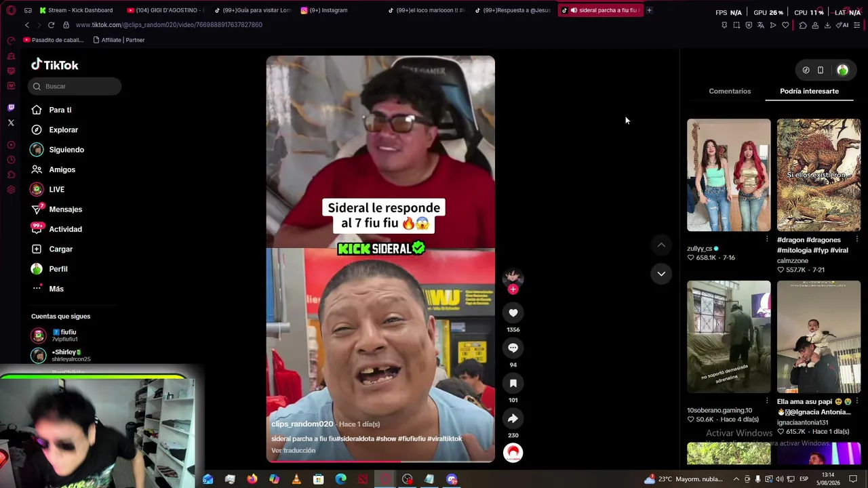
Task: Go back with the browser back arrow
Action: coord(27,25)
